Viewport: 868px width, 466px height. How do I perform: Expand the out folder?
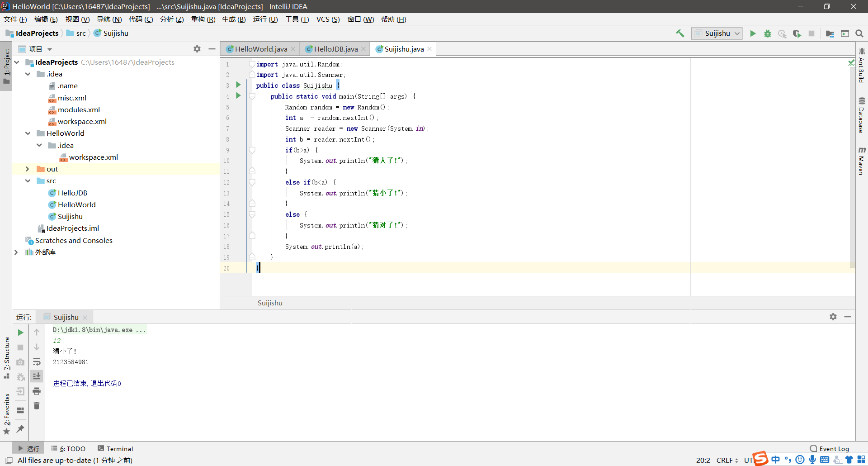27,169
